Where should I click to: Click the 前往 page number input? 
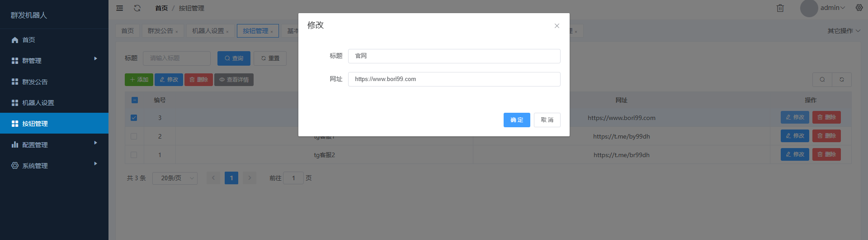pyautogui.click(x=293, y=178)
